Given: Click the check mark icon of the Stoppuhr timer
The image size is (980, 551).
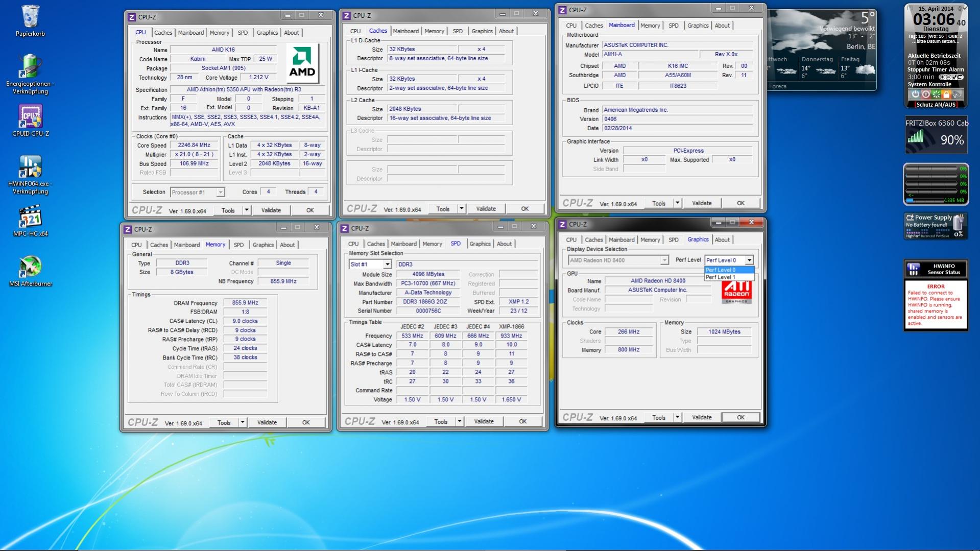Looking at the screenshot, I should pyautogui.click(x=953, y=77).
